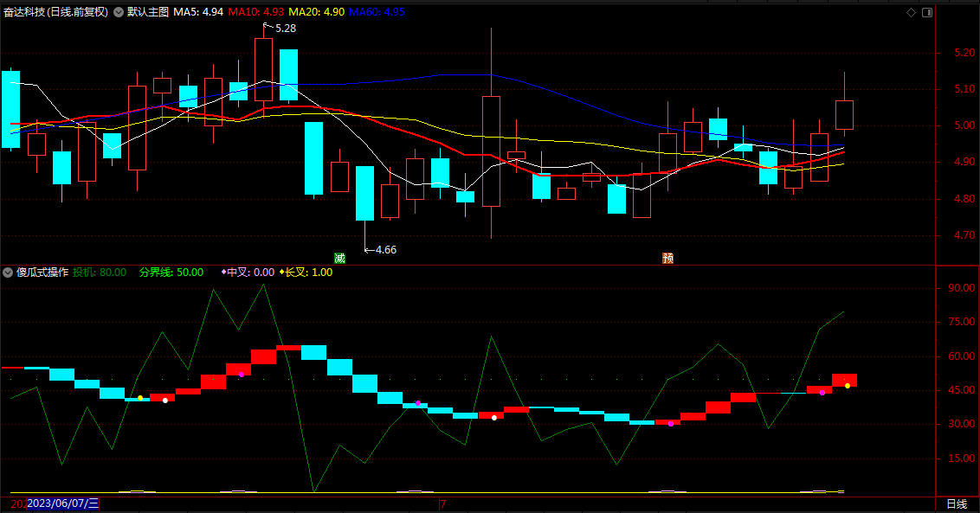Select the 日线 period button
This screenshot has width=980, height=513.
point(957,504)
